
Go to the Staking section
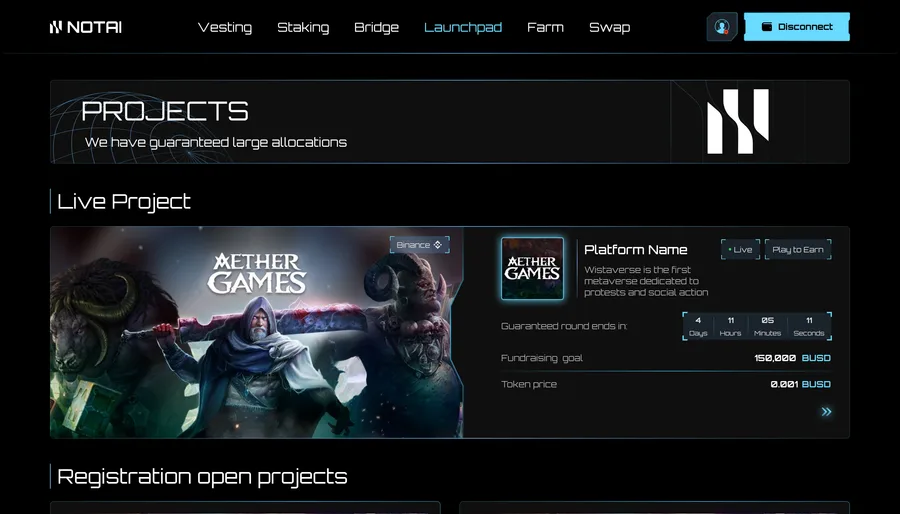point(303,27)
